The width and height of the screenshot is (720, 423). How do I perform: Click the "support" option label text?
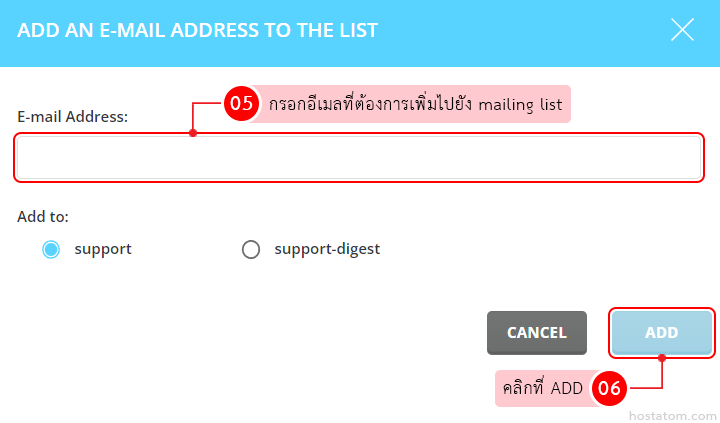(x=103, y=249)
